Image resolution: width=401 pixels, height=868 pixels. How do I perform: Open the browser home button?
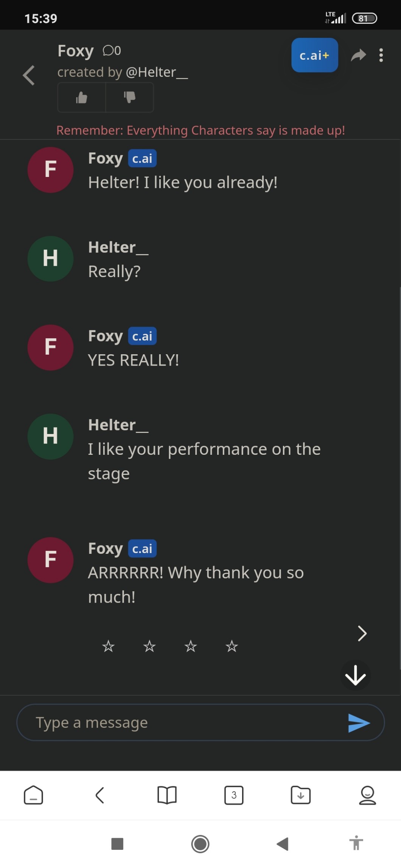[x=33, y=795]
